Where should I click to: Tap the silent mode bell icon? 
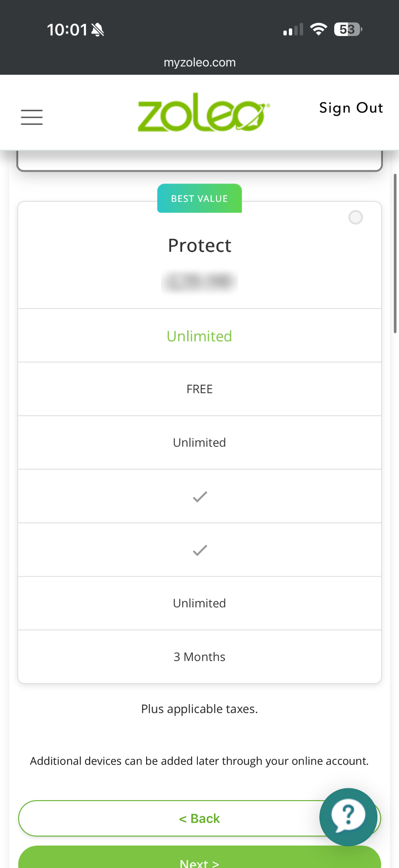[98, 30]
